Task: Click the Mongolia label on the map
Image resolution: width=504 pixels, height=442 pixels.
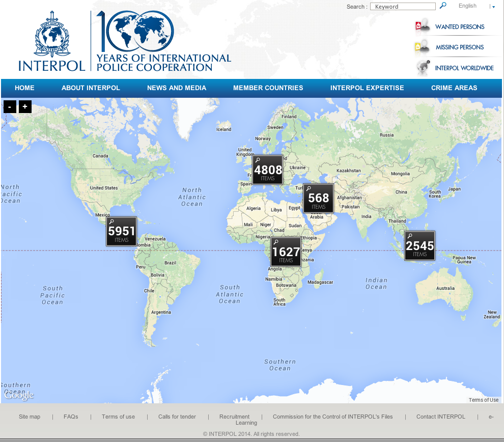Action: pyautogui.click(x=400, y=174)
